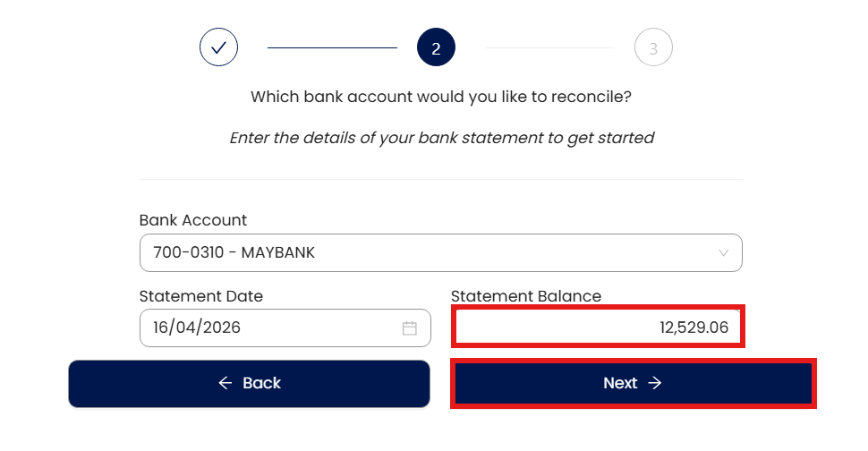Focus the Statement Balance field showing 12,529.06

coord(598,328)
